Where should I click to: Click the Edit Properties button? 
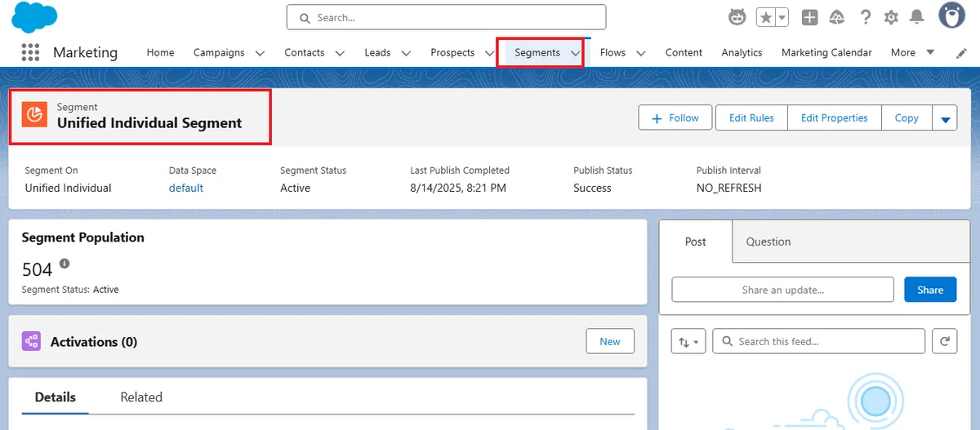834,117
